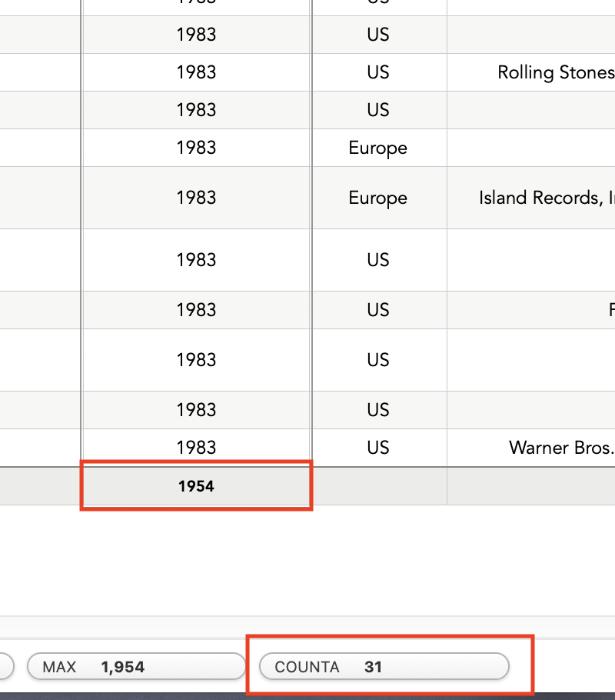The height and width of the screenshot is (700, 615).
Task: Click the US cell in Warner Bros. row
Action: tap(378, 448)
